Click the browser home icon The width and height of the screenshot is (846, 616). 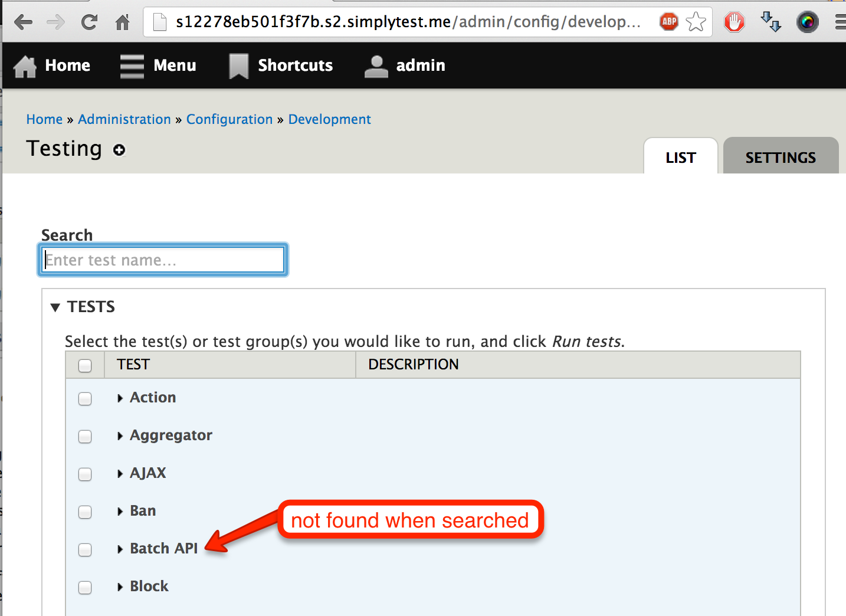coord(123,22)
